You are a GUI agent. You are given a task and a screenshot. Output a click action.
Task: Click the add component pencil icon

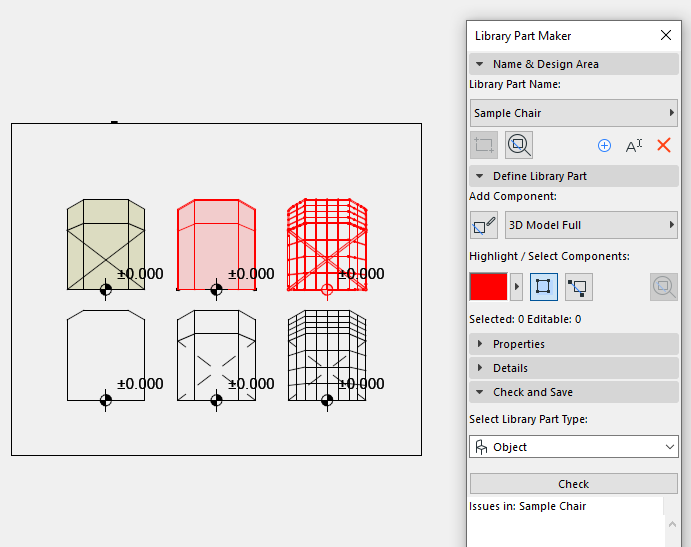pos(484,225)
